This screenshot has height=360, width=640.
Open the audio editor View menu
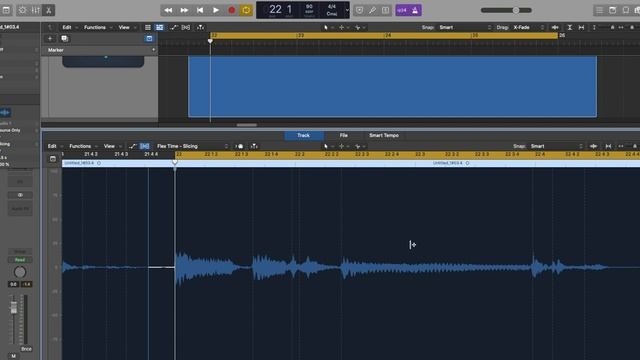(109, 146)
